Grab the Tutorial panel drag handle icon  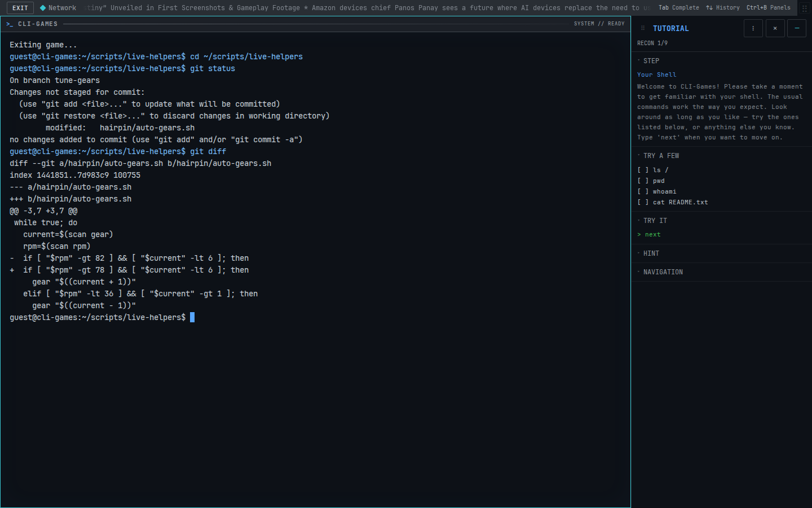coord(643,28)
